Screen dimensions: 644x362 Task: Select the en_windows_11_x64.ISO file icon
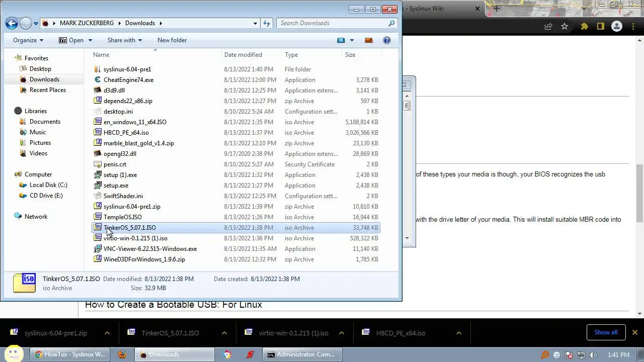tap(98, 122)
